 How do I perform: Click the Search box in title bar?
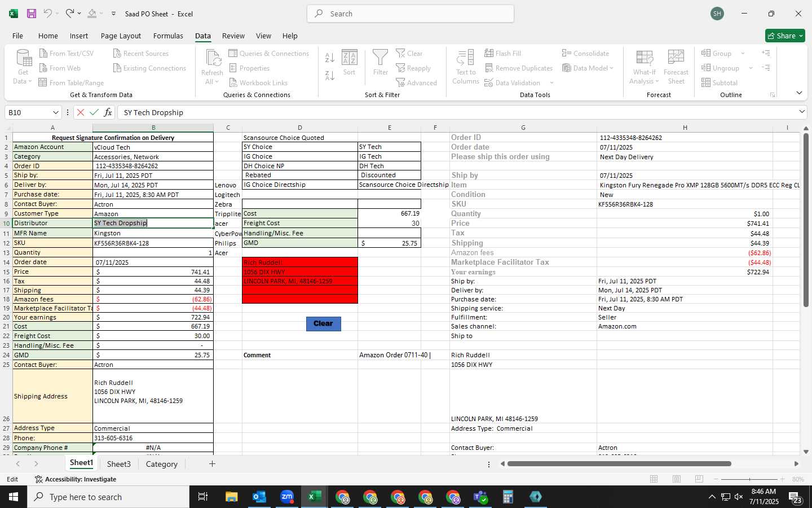(x=411, y=14)
